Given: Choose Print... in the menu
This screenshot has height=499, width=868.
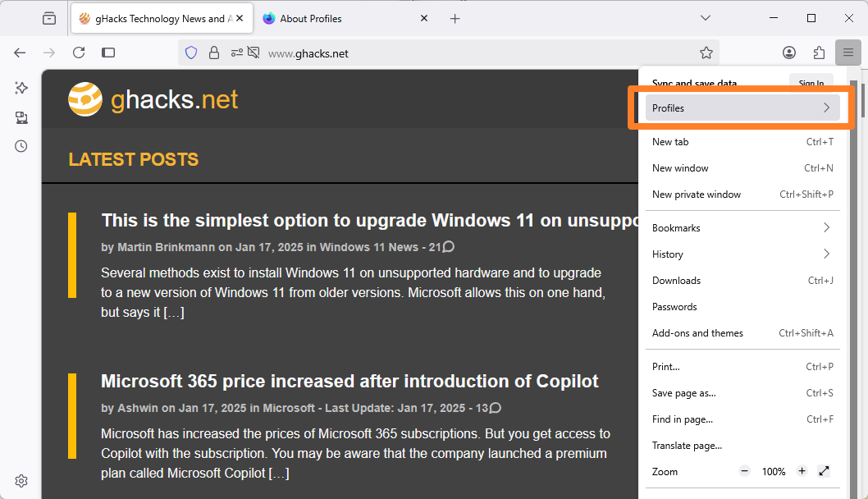Looking at the screenshot, I should pyautogui.click(x=742, y=367).
